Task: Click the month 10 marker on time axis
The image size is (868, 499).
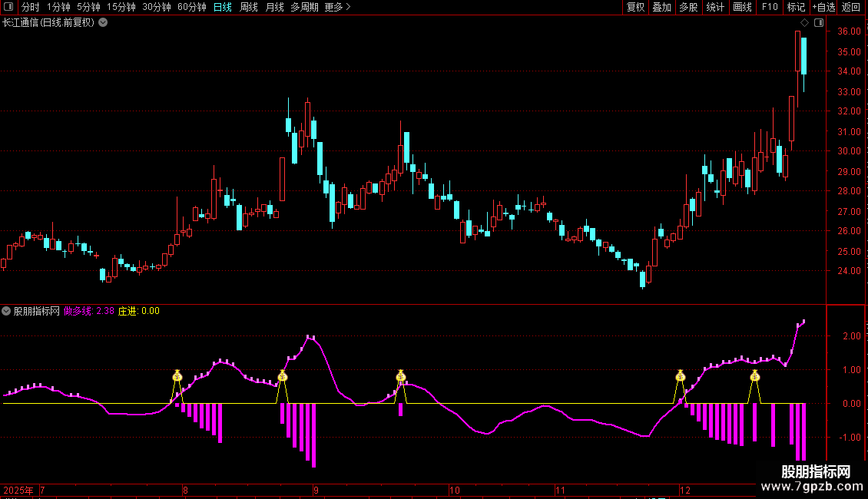Action: [454, 490]
